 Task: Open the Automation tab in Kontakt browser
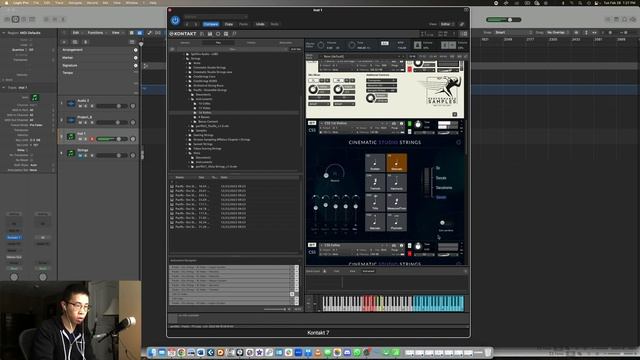(286, 42)
